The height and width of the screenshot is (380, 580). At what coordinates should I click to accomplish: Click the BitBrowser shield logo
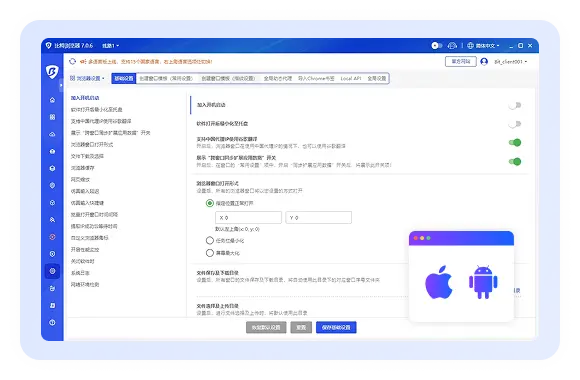52,71
